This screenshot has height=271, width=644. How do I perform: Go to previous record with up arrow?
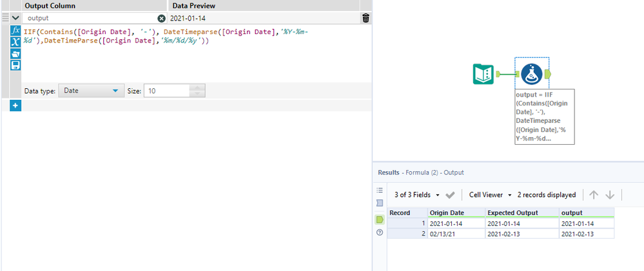594,195
